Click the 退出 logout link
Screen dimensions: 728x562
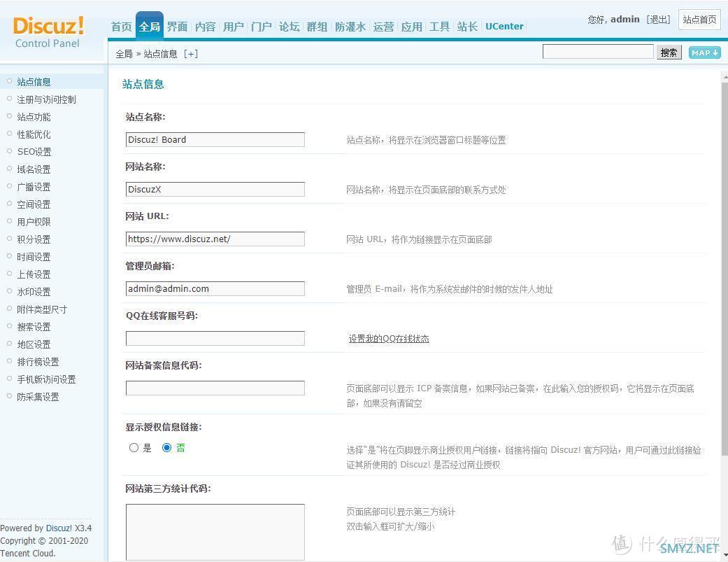[x=658, y=20]
